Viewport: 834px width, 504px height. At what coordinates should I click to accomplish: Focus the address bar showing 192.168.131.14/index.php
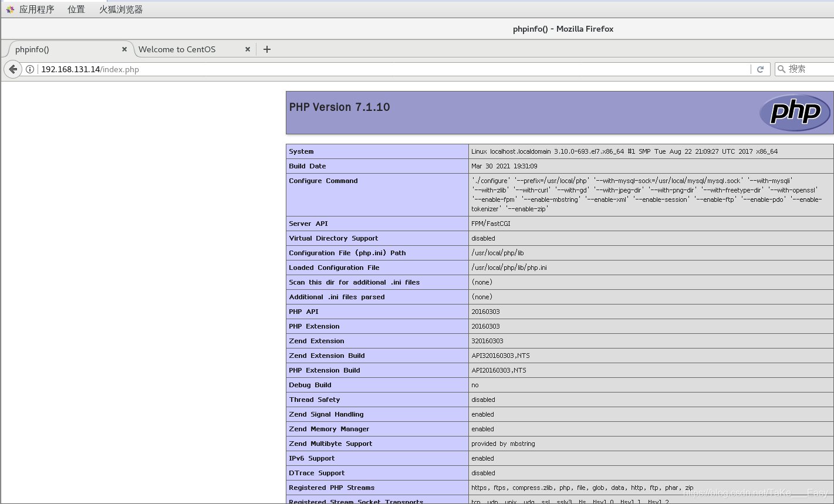[393, 69]
